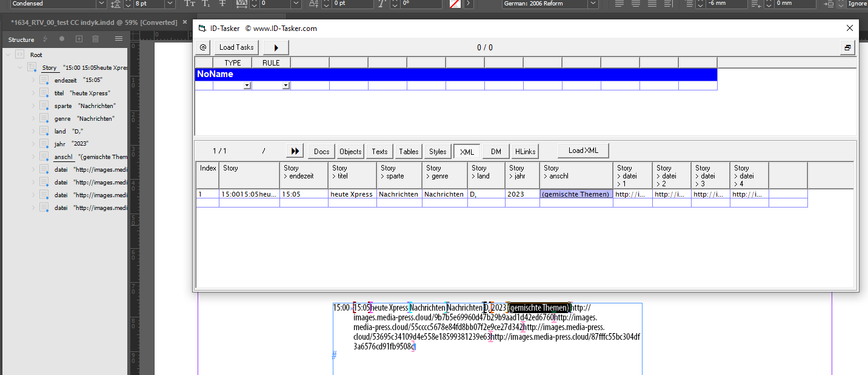This screenshot has height=375, width=868.
Task: Enable left paragraph alignment
Action: [618, 4]
